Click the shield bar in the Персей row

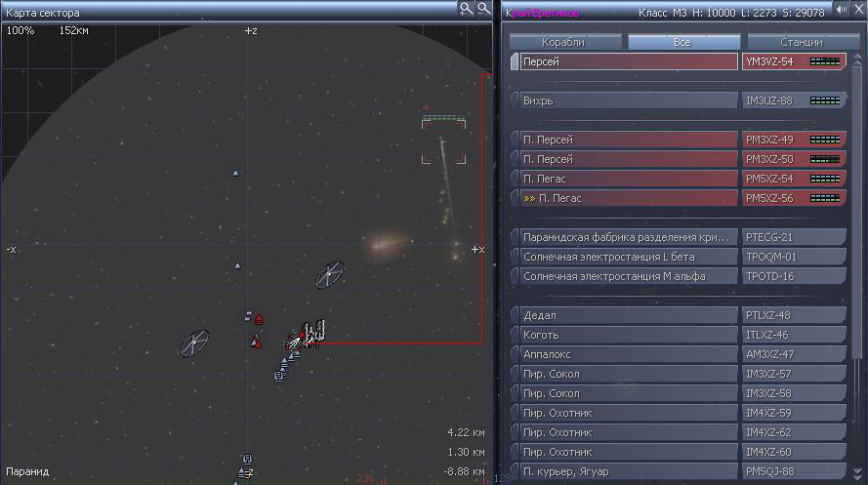pos(825,61)
